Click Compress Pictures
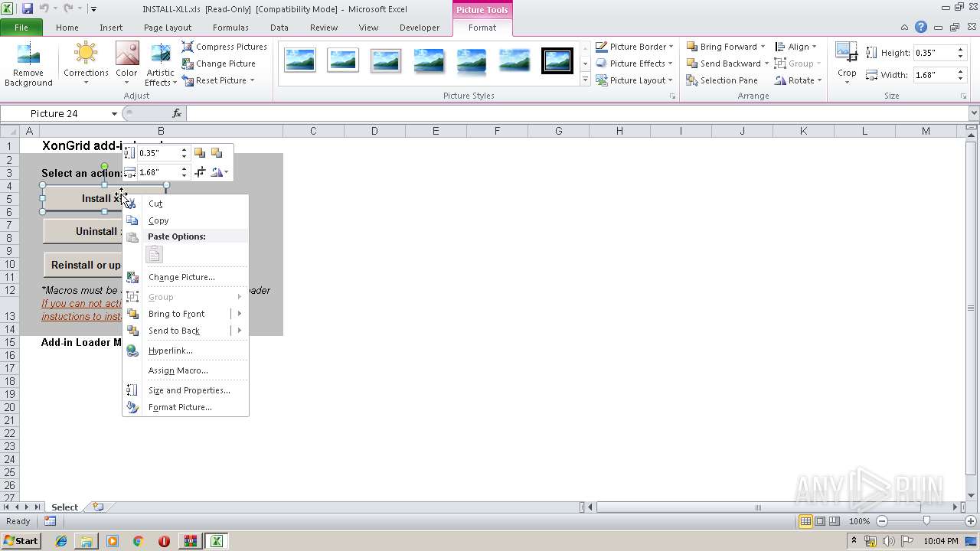Viewport: 980px width, 551px height. pos(224,47)
